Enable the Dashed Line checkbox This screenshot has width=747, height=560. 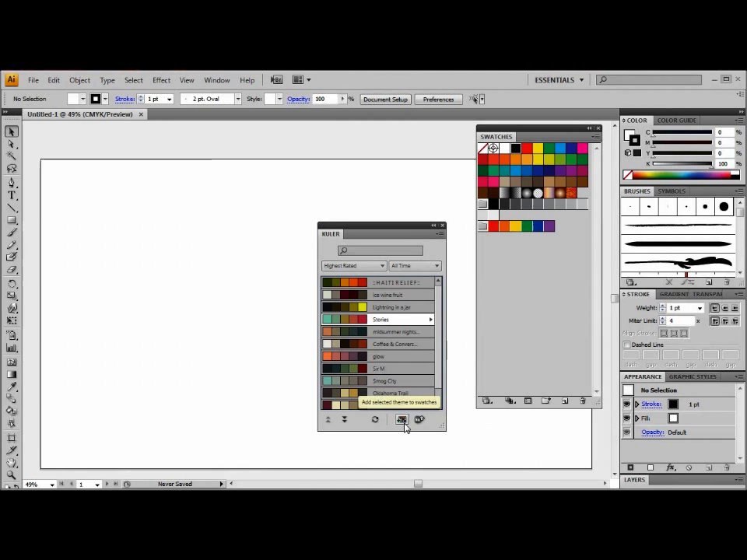click(627, 345)
